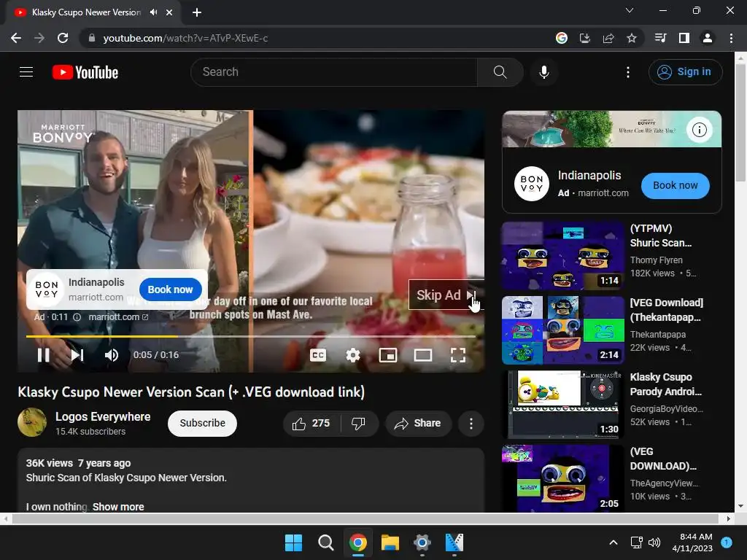Click the Skip Ad button

(446, 295)
